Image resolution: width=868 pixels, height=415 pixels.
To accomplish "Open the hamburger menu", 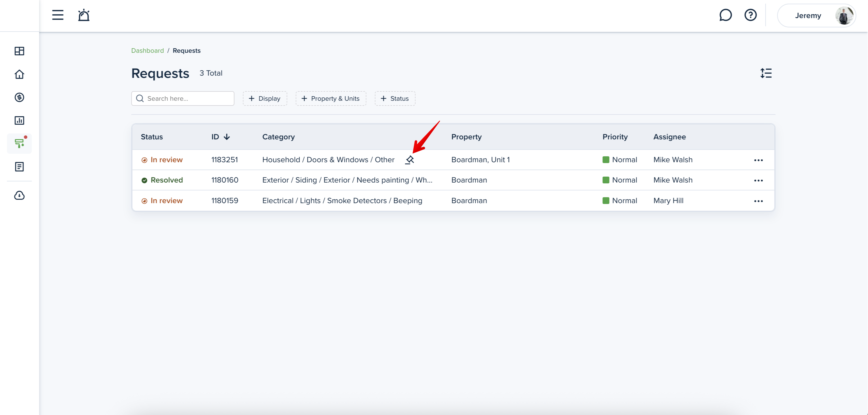I will 58,15.
